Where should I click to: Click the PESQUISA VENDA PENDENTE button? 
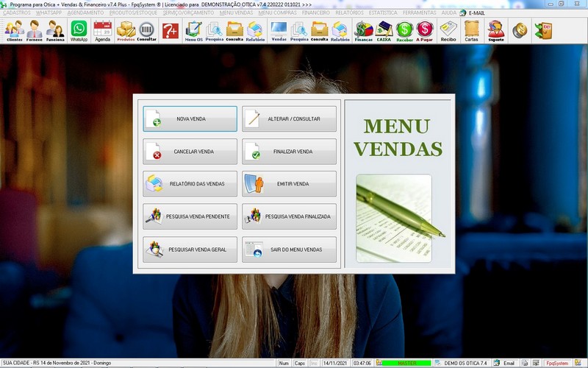[190, 216]
